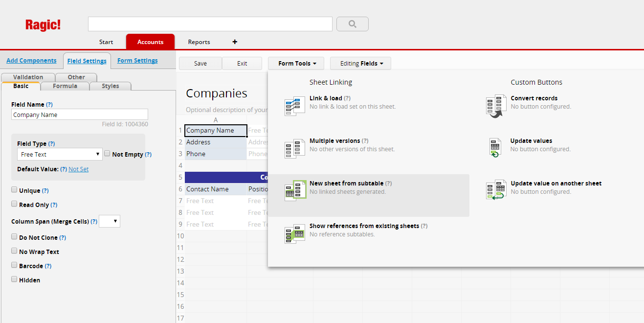Select the Company Name cell
Viewport: 644px width, 323px height.
(x=216, y=131)
